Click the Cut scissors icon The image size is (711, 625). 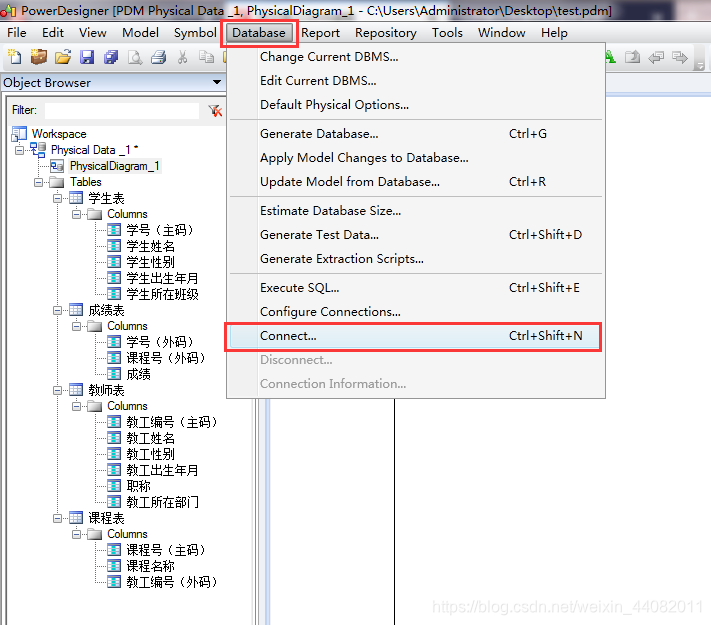point(182,57)
